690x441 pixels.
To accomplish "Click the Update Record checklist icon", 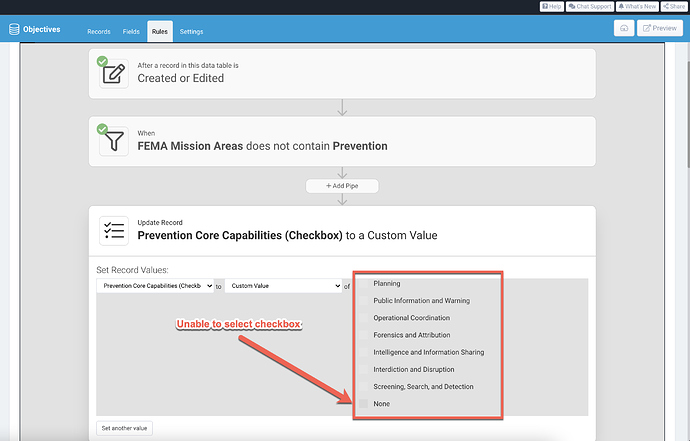I will coord(114,231).
